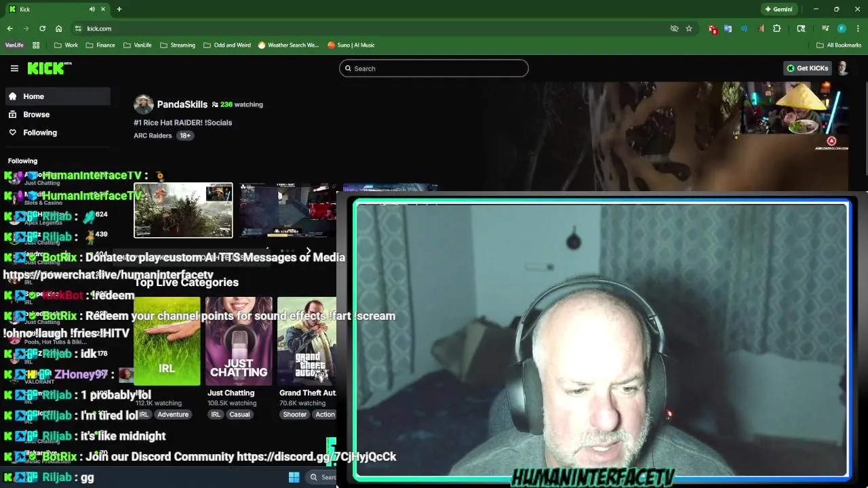This screenshot has height=488, width=868.
Task: Open the tab search screen icon
Action: pos(801,28)
